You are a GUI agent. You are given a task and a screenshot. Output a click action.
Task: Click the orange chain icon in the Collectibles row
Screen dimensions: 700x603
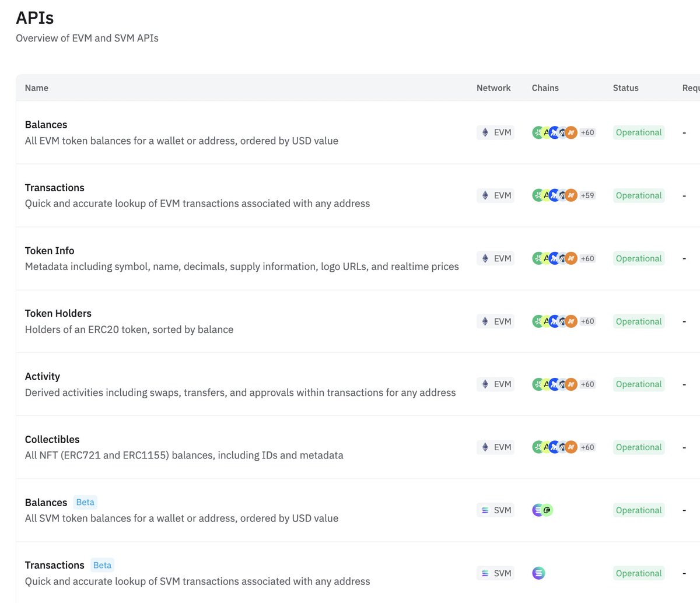click(x=571, y=447)
